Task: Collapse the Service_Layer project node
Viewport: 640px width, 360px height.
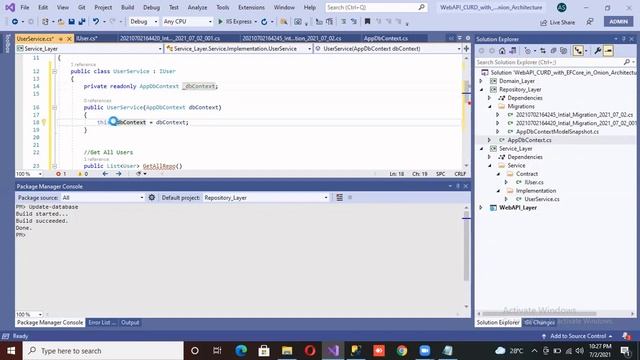Action: (482, 149)
